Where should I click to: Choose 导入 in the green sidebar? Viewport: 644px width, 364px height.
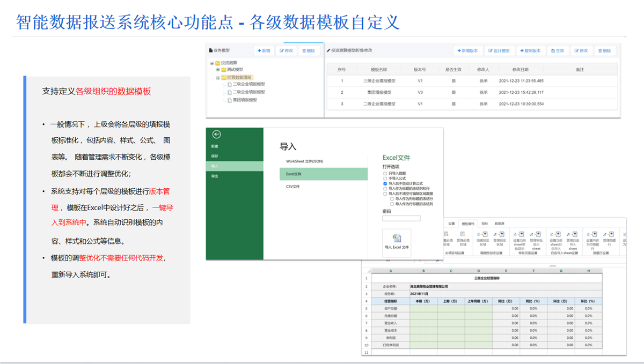coord(235,166)
